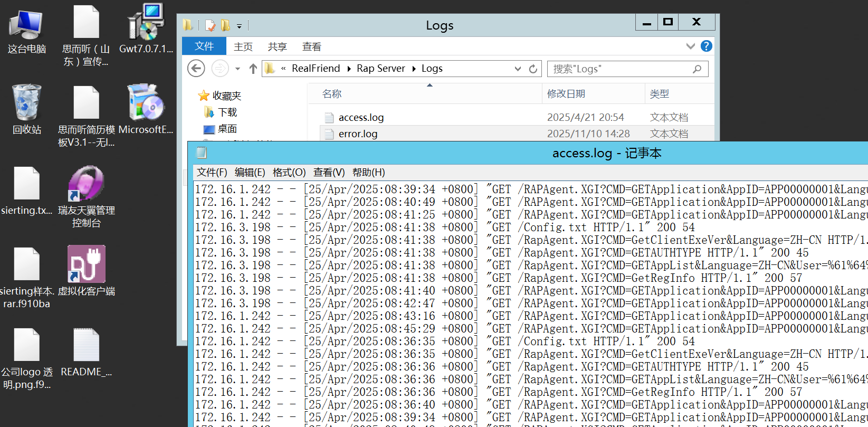Select 公司logo 透明.png.f9 file icon
The width and height of the screenshot is (868, 427).
tap(26, 359)
